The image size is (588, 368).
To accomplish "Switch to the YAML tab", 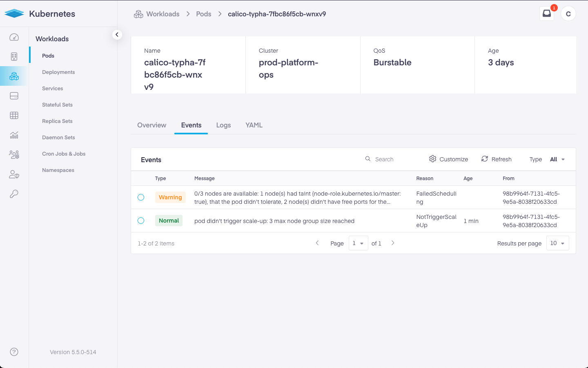I will coord(254,125).
